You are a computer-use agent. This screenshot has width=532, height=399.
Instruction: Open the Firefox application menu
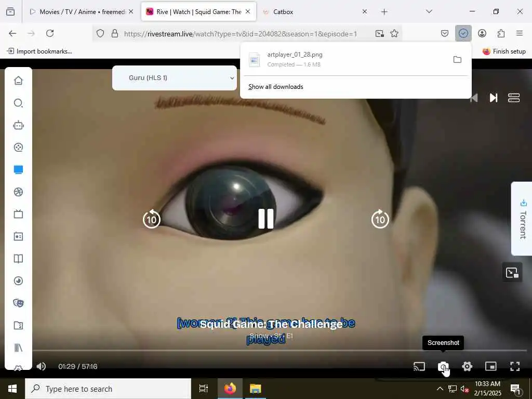[x=520, y=33]
